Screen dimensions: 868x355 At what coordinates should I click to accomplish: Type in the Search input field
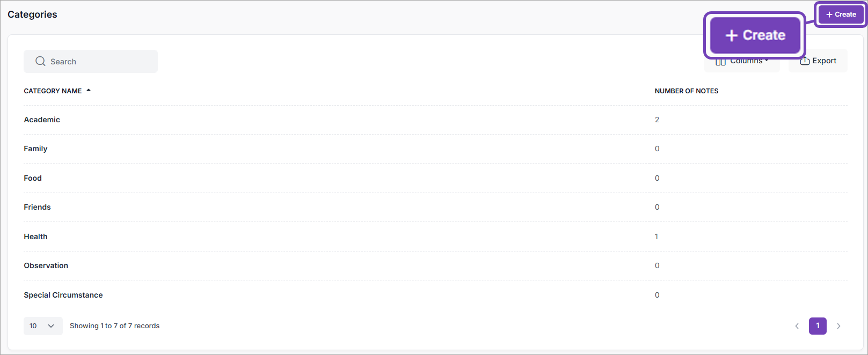click(x=97, y=62)
